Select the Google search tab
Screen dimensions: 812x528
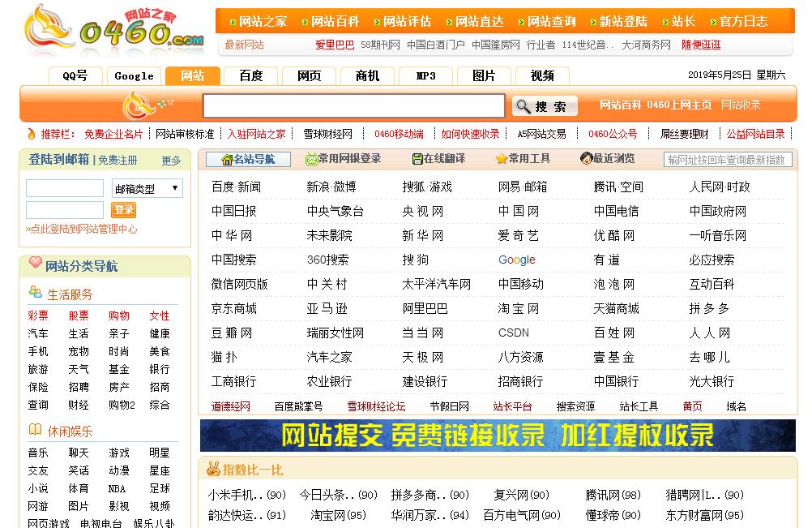tap(135, 76)
